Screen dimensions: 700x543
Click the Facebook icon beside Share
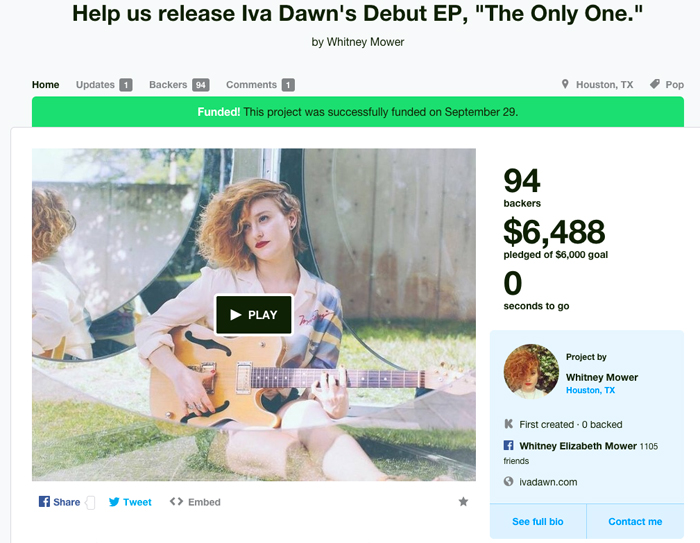pyautogui.click(x=44, y=501)
